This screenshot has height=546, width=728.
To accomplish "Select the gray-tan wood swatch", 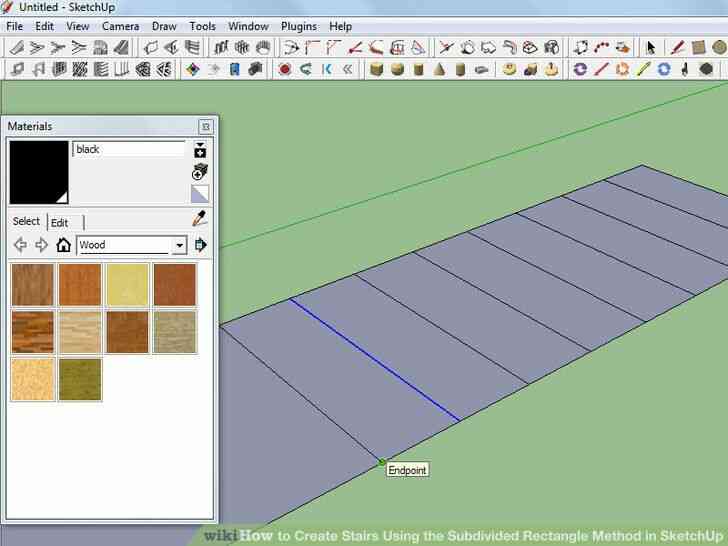I will pyautogui.click(x=175, y=332).
